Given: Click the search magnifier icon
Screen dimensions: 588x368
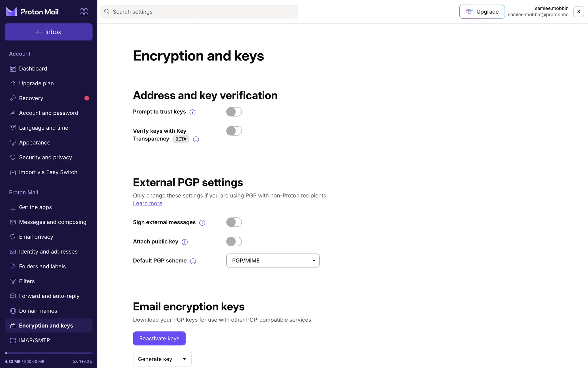Looking at the screenshot, I should [x=107, y=12].
